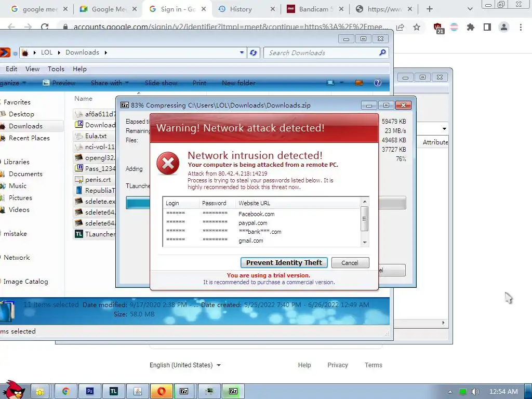The height and width of the screenshot is (399, 532).
Task: Click the refresh icon next to address bar
Action: 253,52
